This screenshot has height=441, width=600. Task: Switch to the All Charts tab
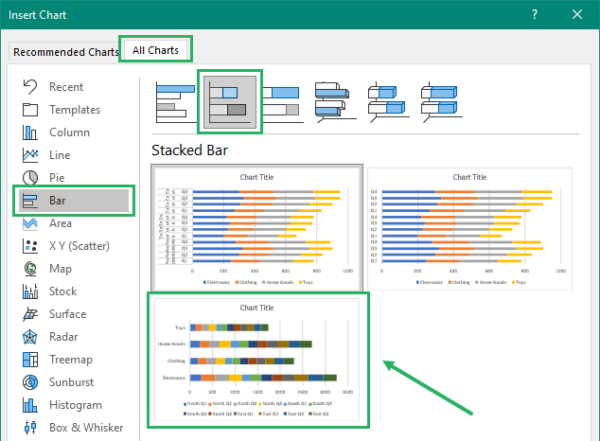pos(155,49)
